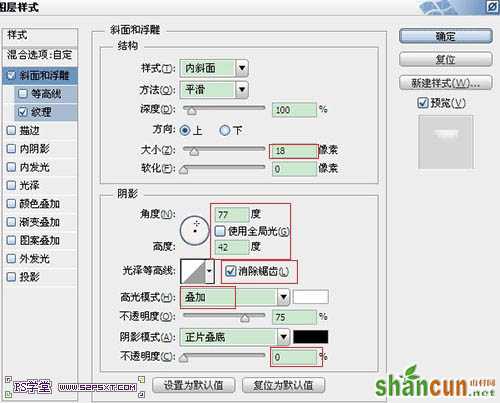
Task: Enable the 等高线 checkbox
Action: [x=23, y=94]
